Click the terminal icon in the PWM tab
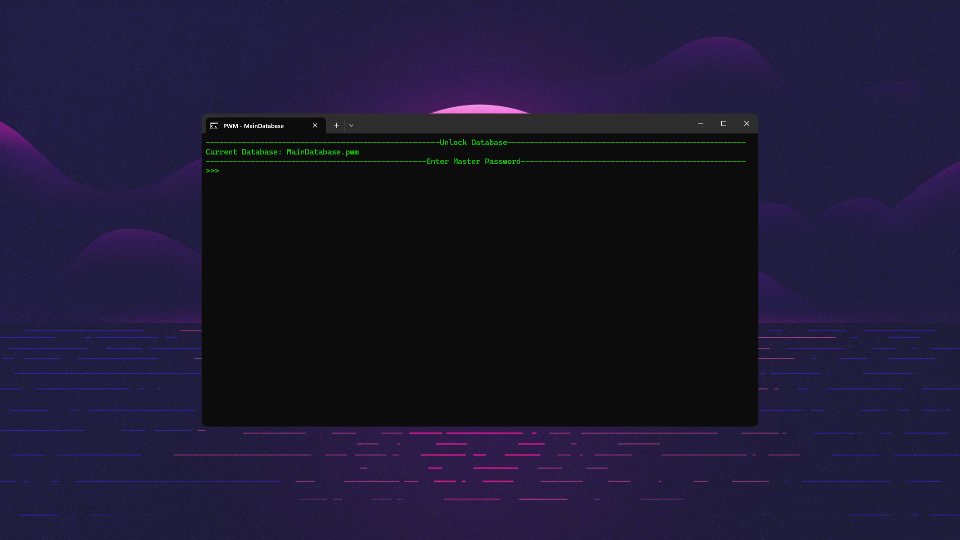The image size is (960, 540). tap(214, 125)
